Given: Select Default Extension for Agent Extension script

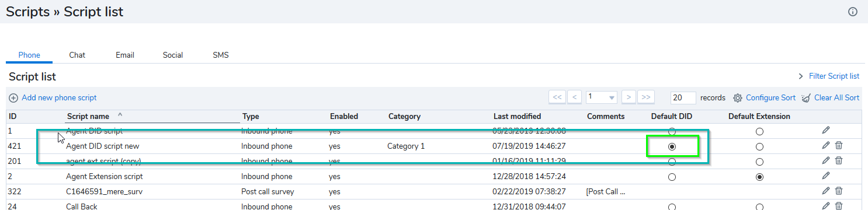Looking at the screenshot, I should click(x=759, y=177).
